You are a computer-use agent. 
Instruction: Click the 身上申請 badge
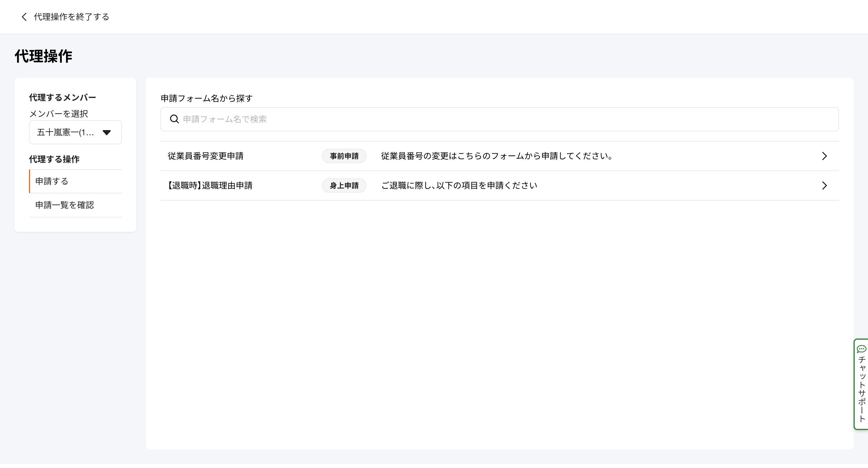pos(344,186)
